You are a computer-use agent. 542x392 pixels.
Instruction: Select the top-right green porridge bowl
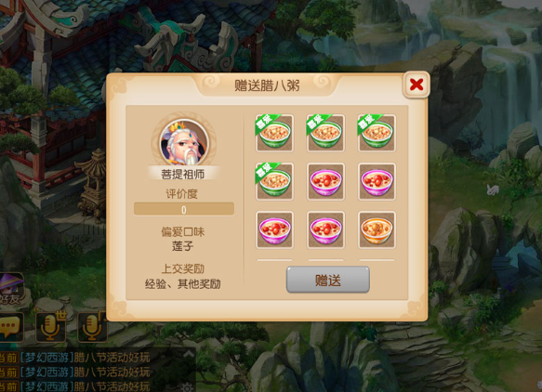pos(377,134)
